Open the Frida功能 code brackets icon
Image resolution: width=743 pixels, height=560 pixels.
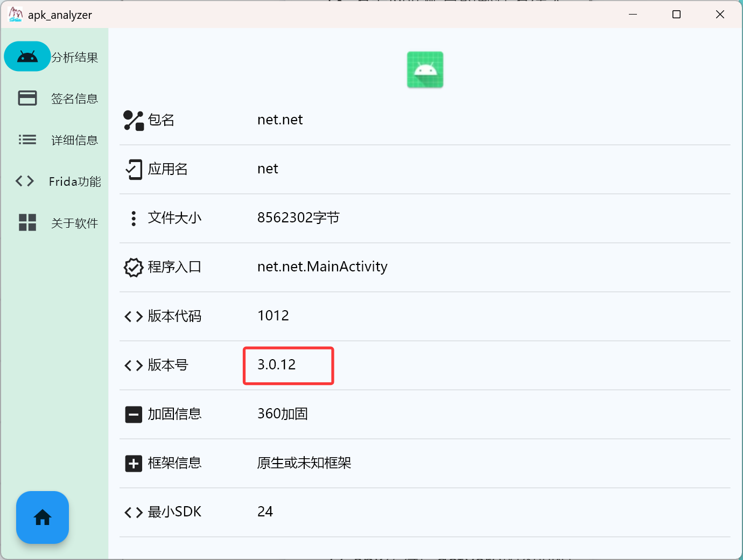point(25,181)
